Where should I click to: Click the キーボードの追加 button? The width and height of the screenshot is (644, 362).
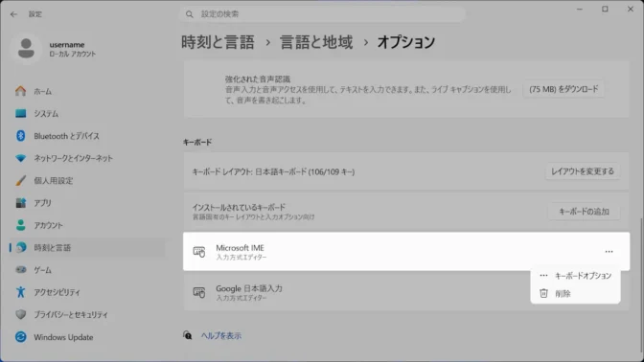pos(584,212)
